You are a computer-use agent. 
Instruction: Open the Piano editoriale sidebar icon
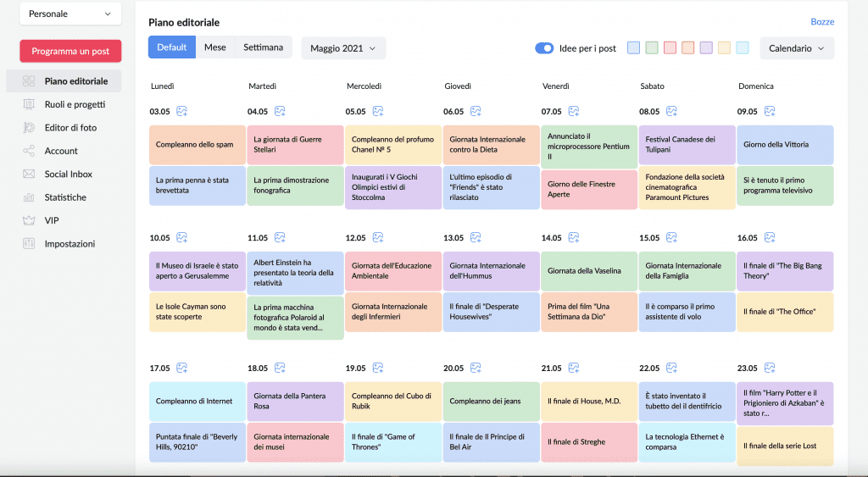point(29,81)
